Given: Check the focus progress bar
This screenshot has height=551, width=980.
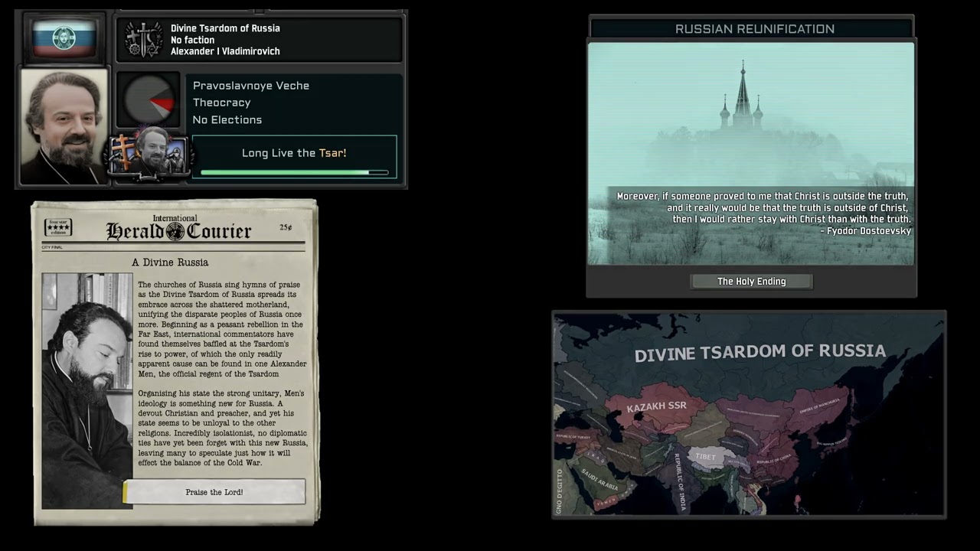Looking at the screenshot, I should (294, 172).
